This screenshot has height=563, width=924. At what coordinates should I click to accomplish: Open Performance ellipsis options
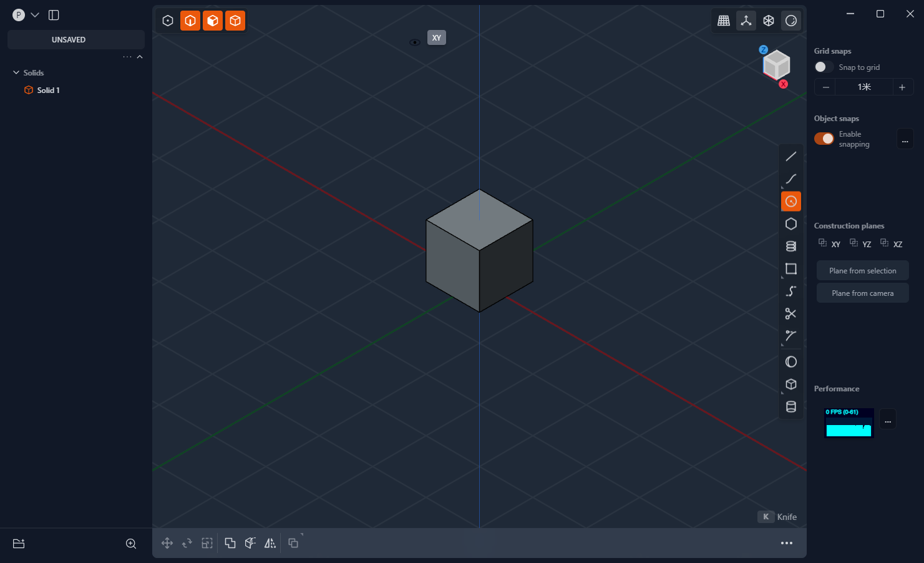[x=888, y=419]
